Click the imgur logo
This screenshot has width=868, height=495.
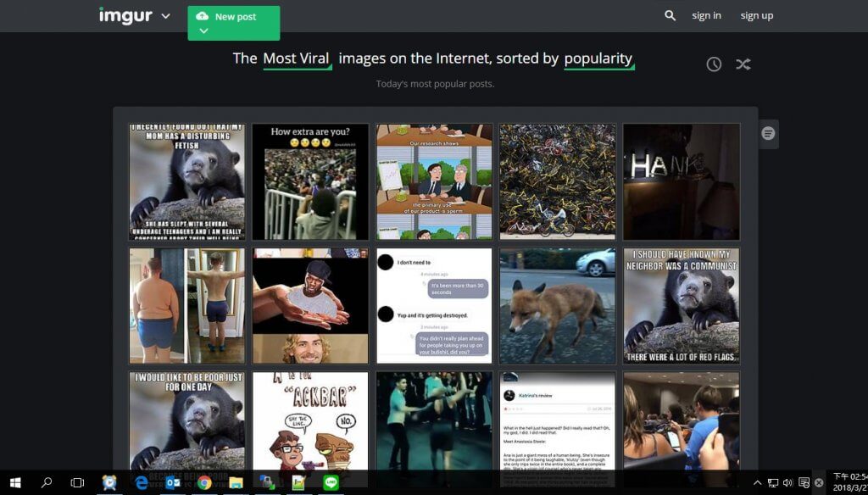point(125,16)
